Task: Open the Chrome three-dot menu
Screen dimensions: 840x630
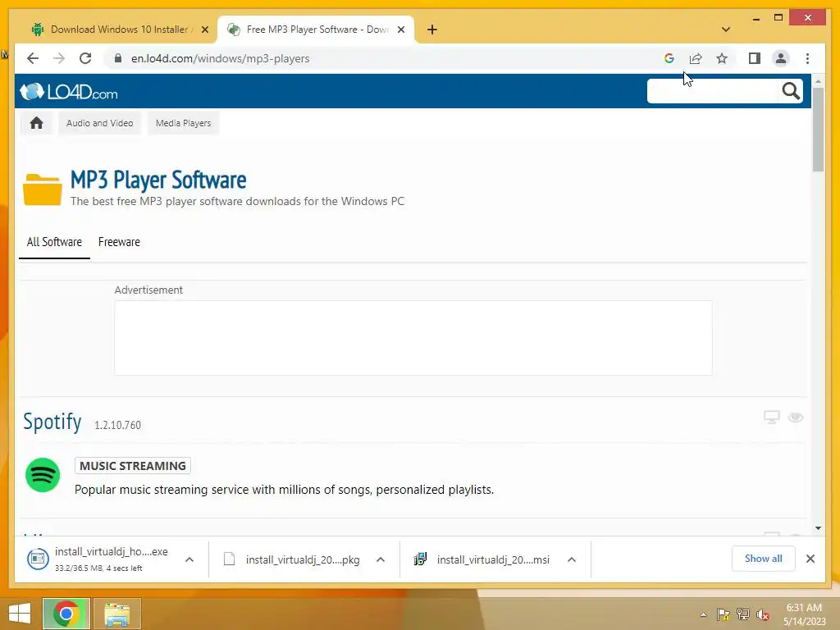Action: pyautogui.click(x=807, y=58)
